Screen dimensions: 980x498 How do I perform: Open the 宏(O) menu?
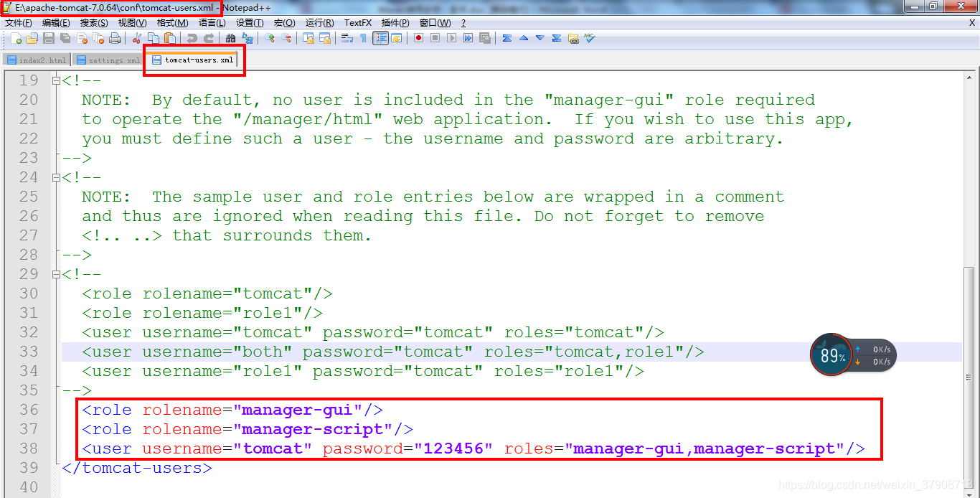tap(285, 23)
